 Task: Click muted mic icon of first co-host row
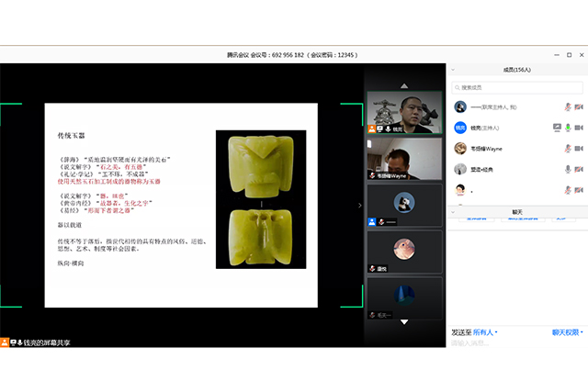568,106
